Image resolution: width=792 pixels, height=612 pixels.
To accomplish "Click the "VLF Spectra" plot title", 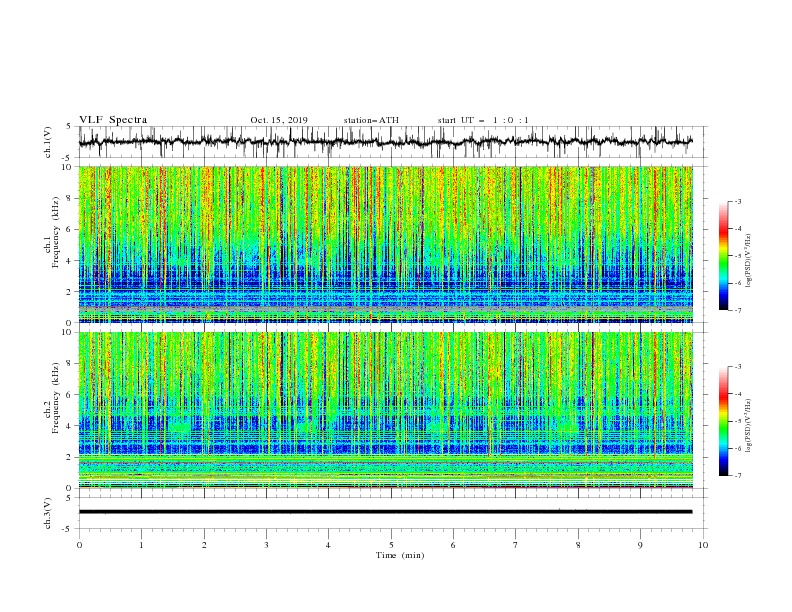I will pos(113,120).
